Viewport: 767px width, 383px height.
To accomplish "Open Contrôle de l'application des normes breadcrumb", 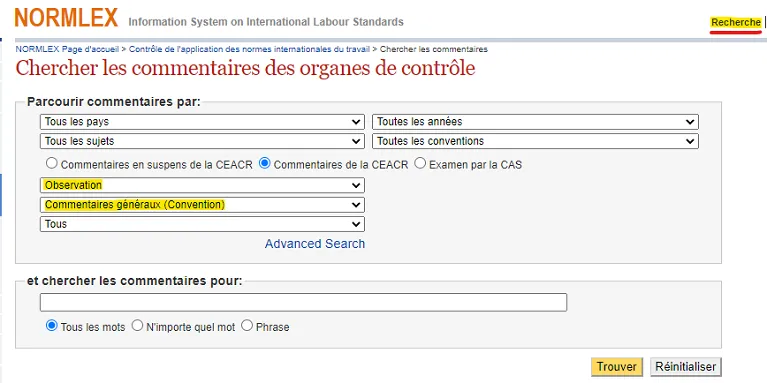I will (x=249, y=49).
